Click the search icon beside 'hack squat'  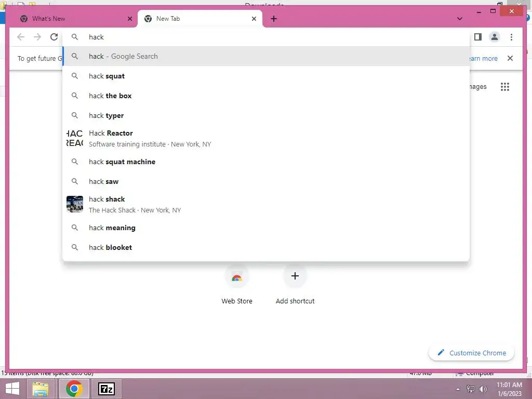[x=75, y=76]
